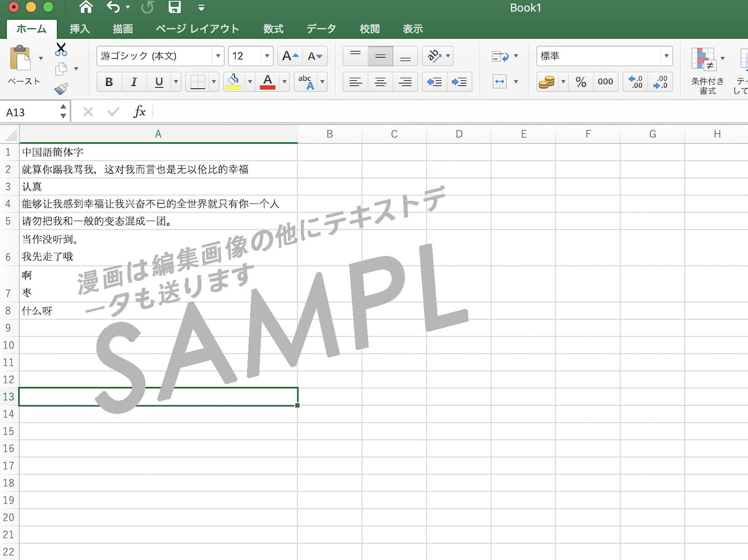748x560 pixels.
Task: Open Customize Quick Access Toolbar arrow
Action: [201, 8]
